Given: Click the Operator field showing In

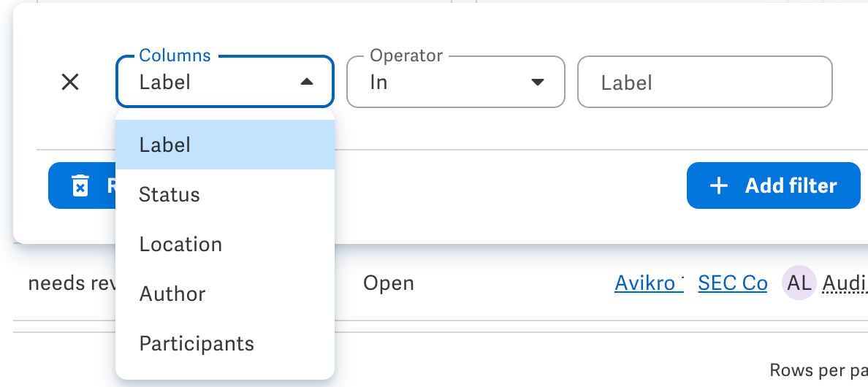Looking at the screenshot, I should (456, 83).
